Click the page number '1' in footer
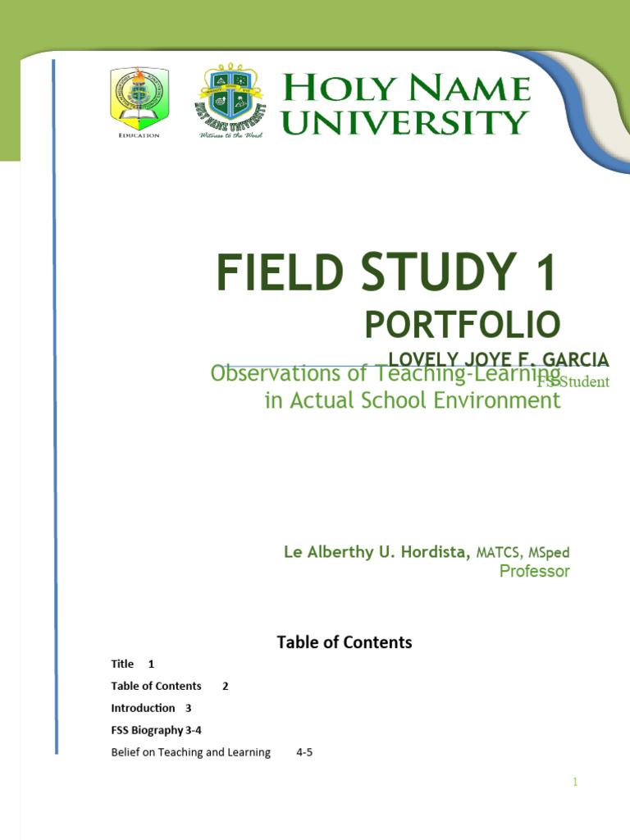Screen dimensions: 630x840 click(575, 782)
